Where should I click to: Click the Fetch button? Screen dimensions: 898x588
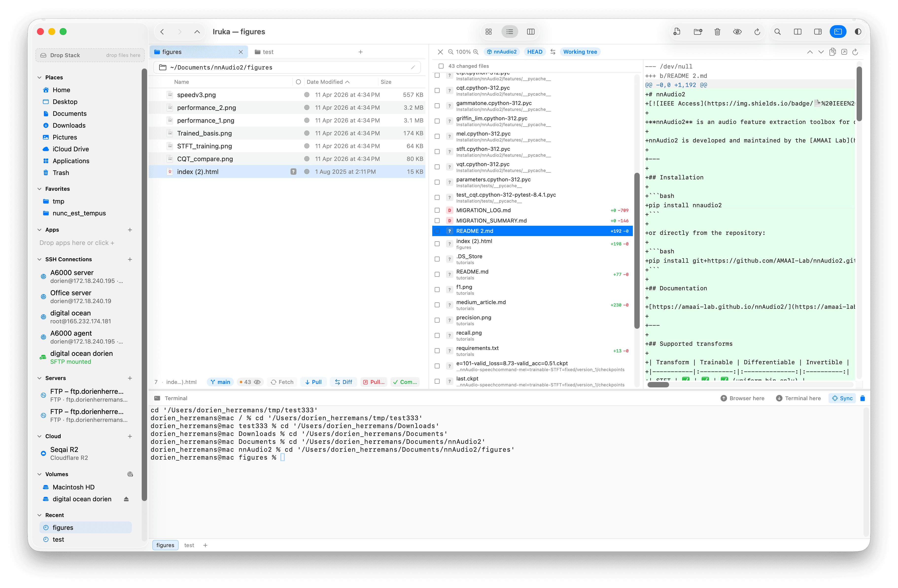282,382
